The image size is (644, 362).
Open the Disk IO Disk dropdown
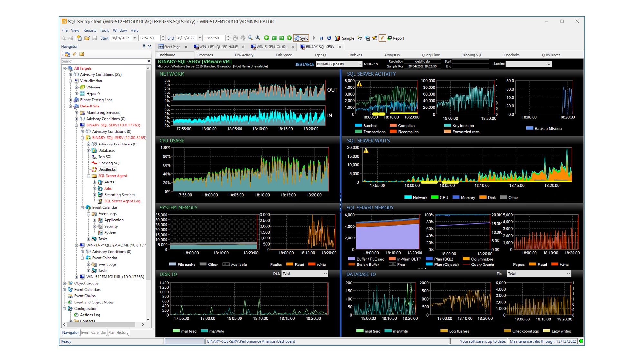coord(305,274)
